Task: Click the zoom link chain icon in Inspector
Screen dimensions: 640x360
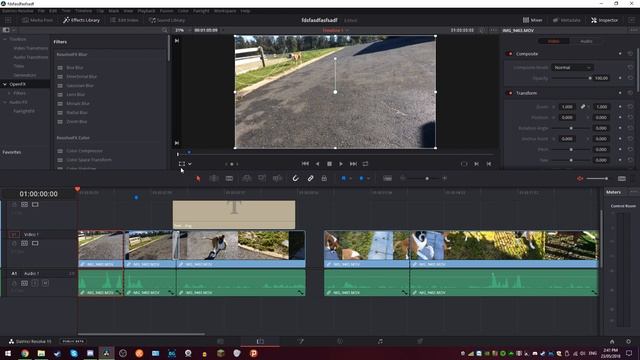Action: tap(583, 107)
